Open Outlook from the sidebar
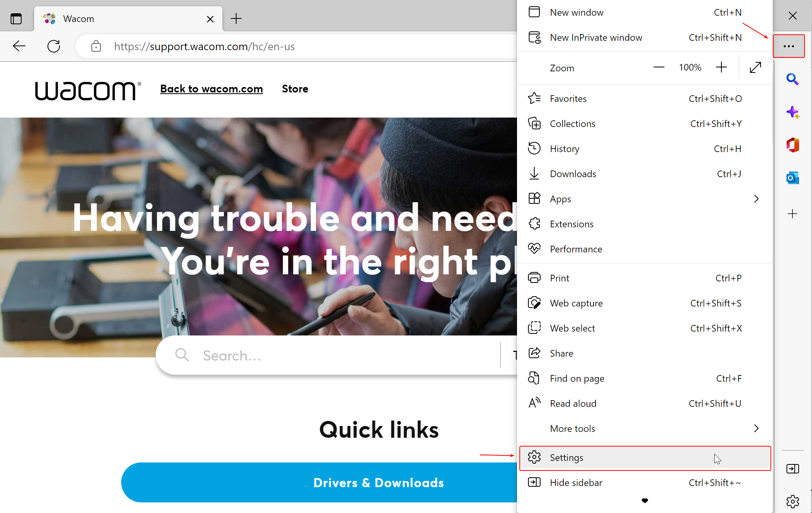The height and width of the screenshot is (513, 812). (793, 178)
